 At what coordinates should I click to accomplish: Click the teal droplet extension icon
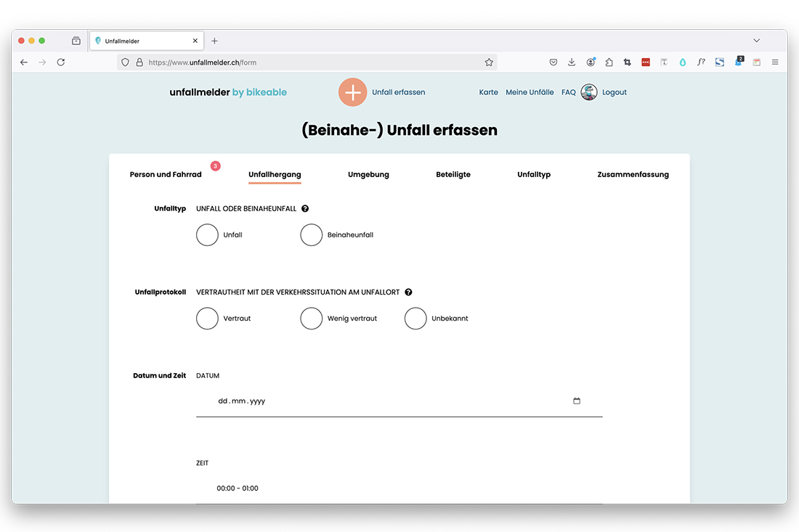[683, 62]
